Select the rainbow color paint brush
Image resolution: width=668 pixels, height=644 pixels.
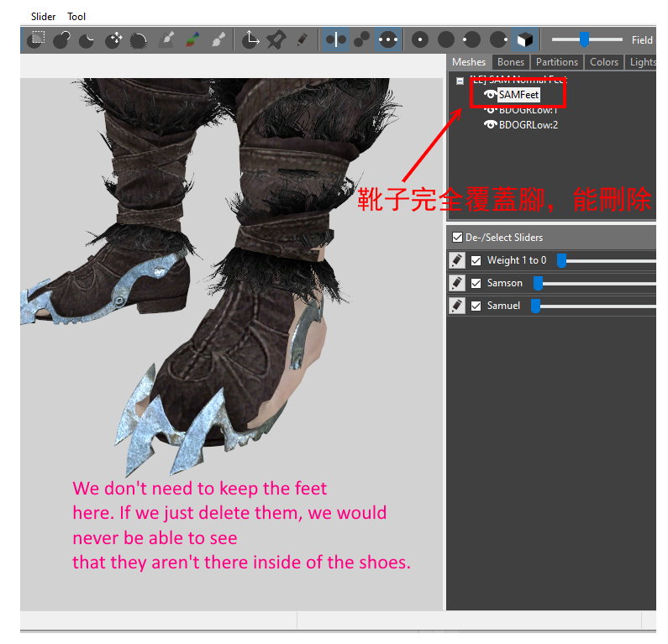pos(192,39)
